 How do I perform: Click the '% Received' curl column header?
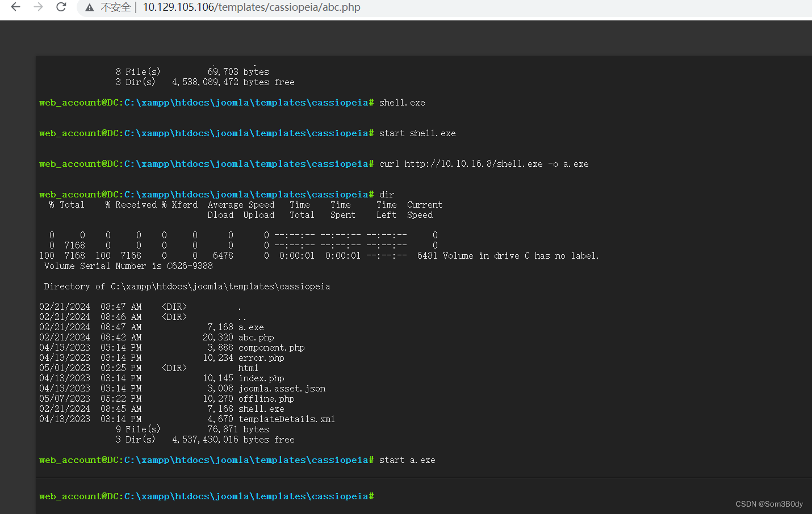click(131, 205)
